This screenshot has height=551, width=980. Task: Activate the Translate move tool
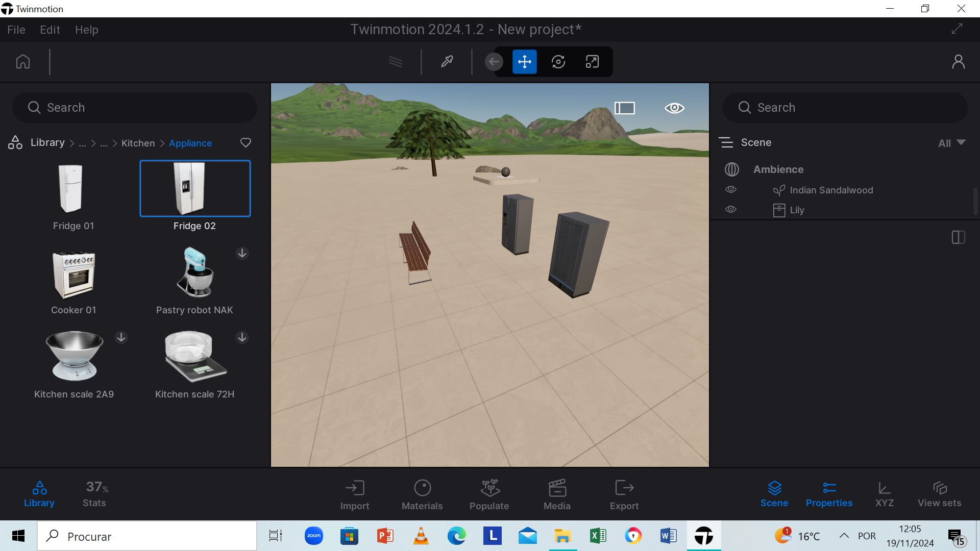[525, 62]
